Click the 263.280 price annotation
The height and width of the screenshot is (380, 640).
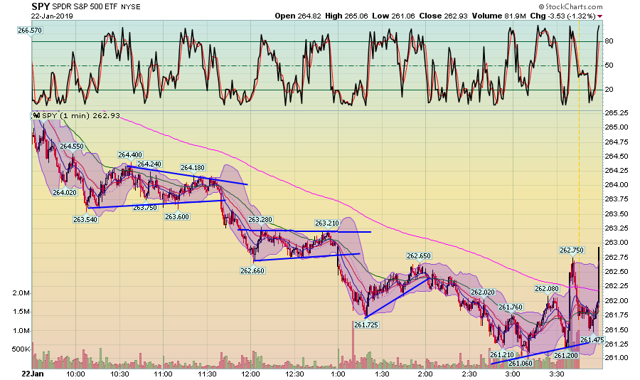pos(260,220)
